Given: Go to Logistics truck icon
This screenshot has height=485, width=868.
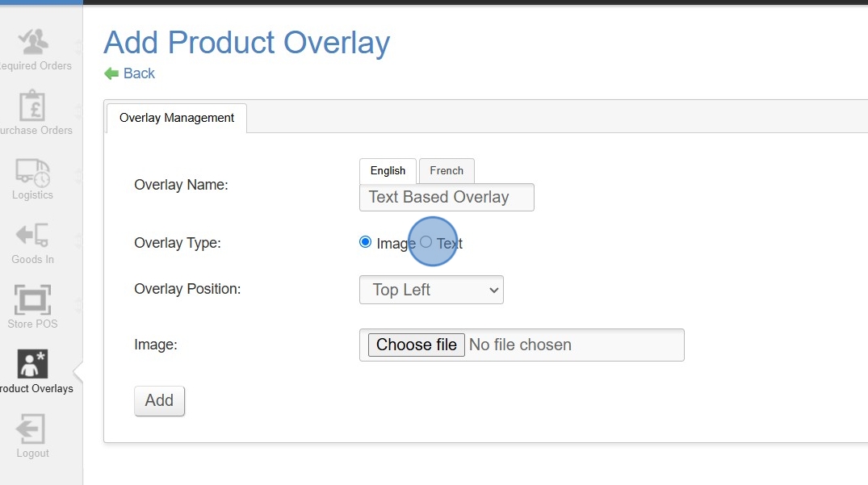Looking at the screenshot, I should click(33, 171).
